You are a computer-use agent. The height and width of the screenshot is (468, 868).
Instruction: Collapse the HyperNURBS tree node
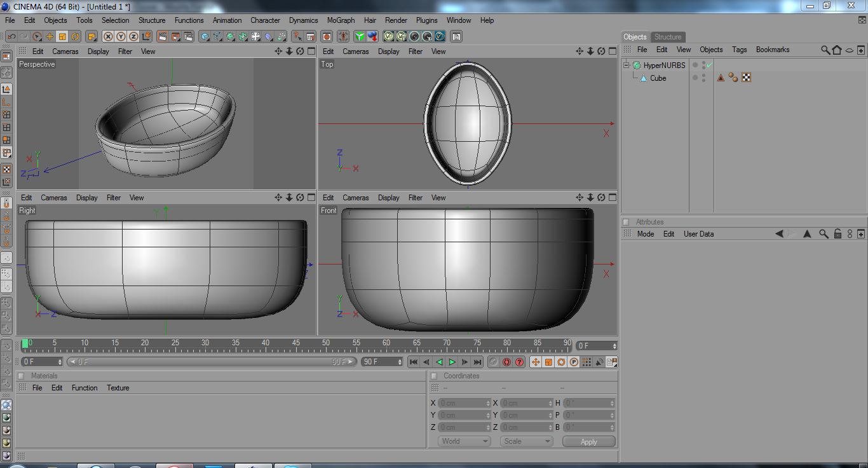[x=626, y=65]
